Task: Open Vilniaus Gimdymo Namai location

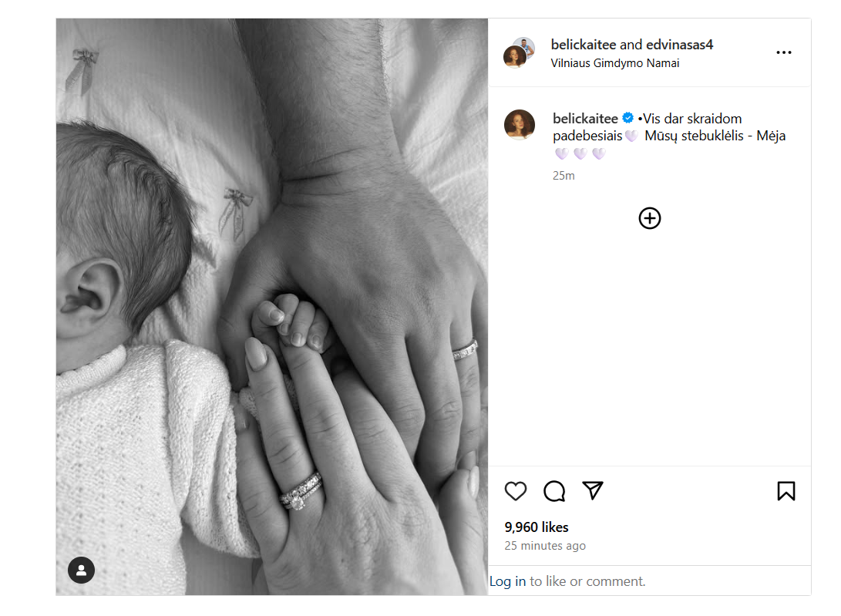Action: pyautogui.click(x=614, y=63)
